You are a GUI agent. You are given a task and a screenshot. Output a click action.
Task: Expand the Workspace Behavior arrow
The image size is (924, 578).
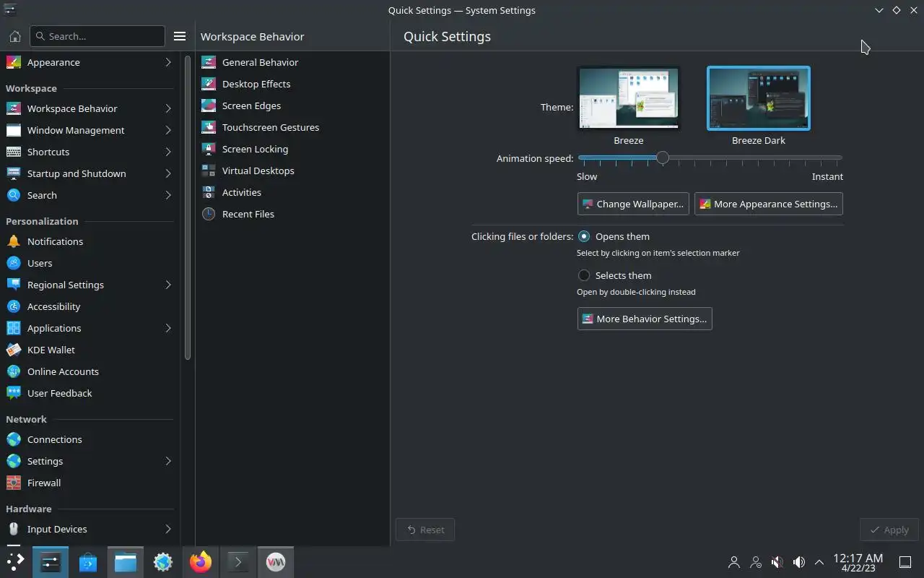pyautogui.click(x=168, y=108)
